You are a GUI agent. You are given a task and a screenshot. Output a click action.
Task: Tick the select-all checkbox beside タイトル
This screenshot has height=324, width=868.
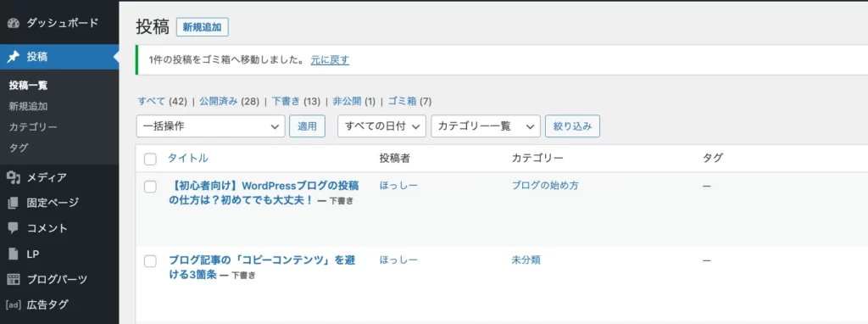coord(150,159)
